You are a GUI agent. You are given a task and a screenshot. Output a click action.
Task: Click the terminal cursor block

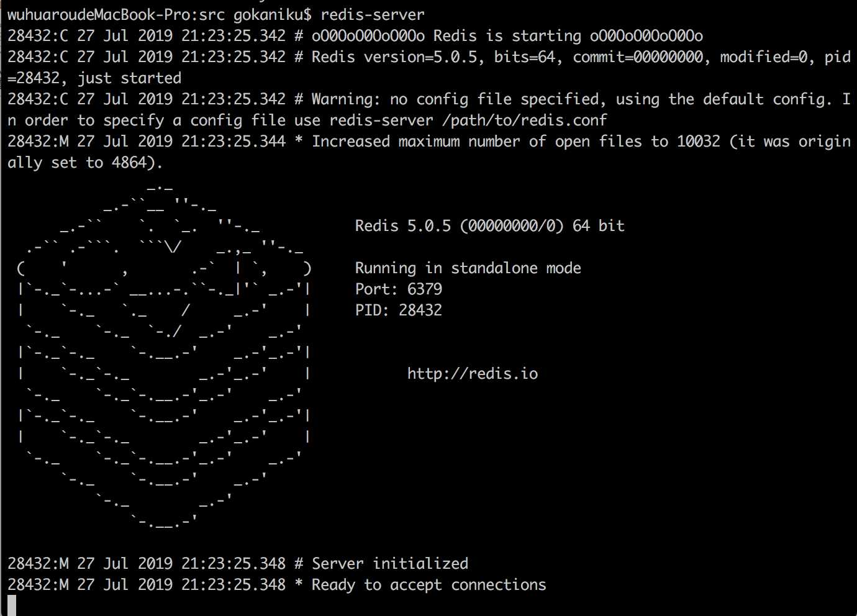[12, 605]
